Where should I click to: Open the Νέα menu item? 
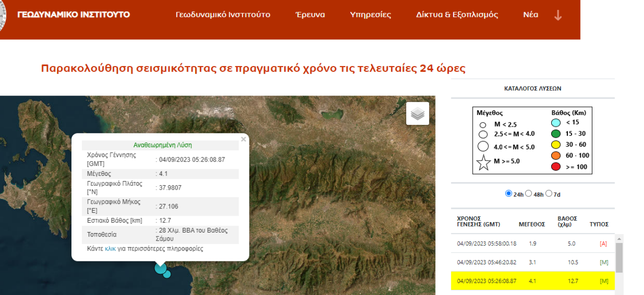click(x=530, y=15)
